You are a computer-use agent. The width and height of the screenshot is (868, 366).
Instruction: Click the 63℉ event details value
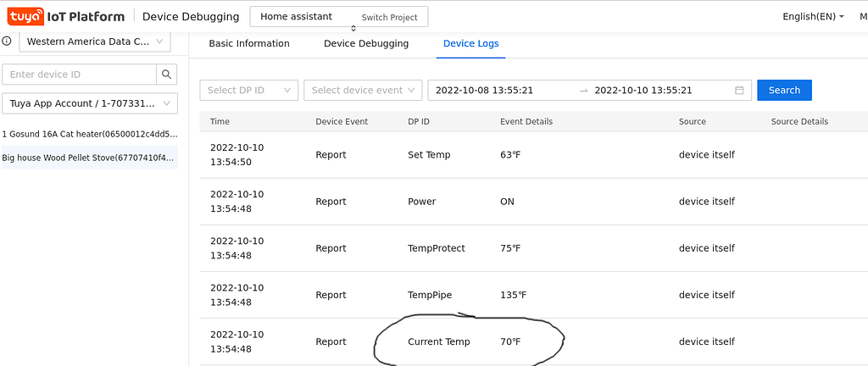click(x=510, y=155)
